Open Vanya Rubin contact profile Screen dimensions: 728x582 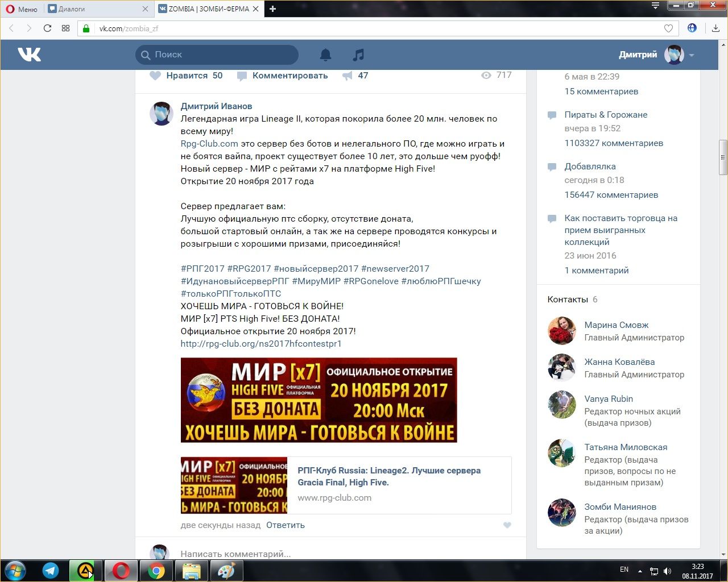(609, 399)
